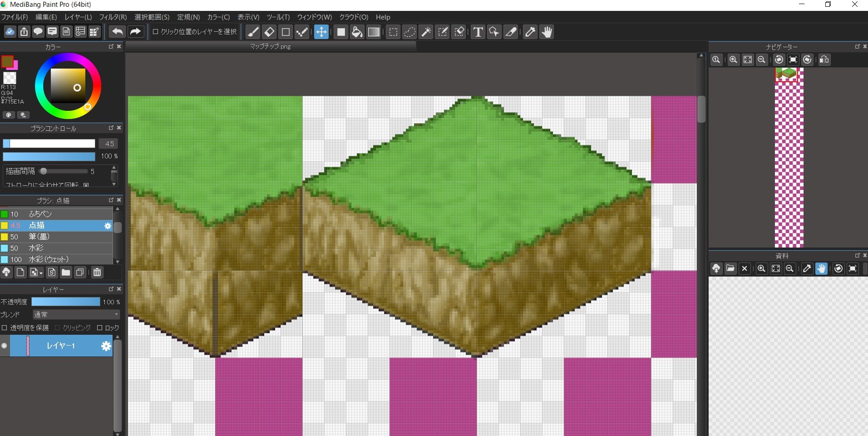
Task: Select the Bucket fill tool
Action: (x=357, y=32)
